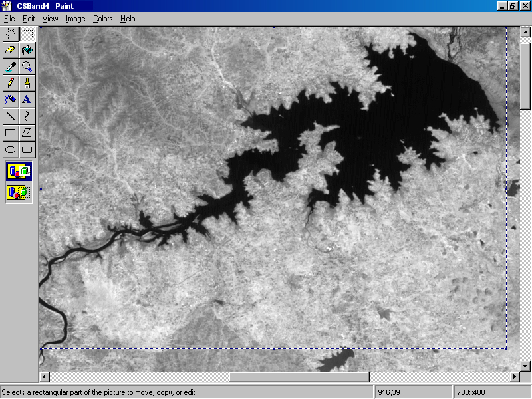
Task: Click the horizontal scrollbar thumb
Action: 299,376
